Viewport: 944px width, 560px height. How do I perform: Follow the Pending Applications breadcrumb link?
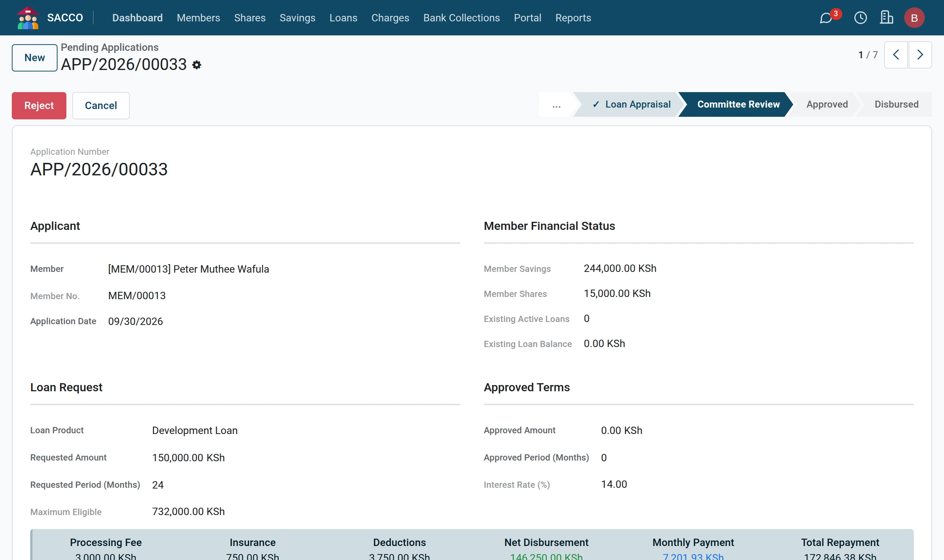(110, 47)
